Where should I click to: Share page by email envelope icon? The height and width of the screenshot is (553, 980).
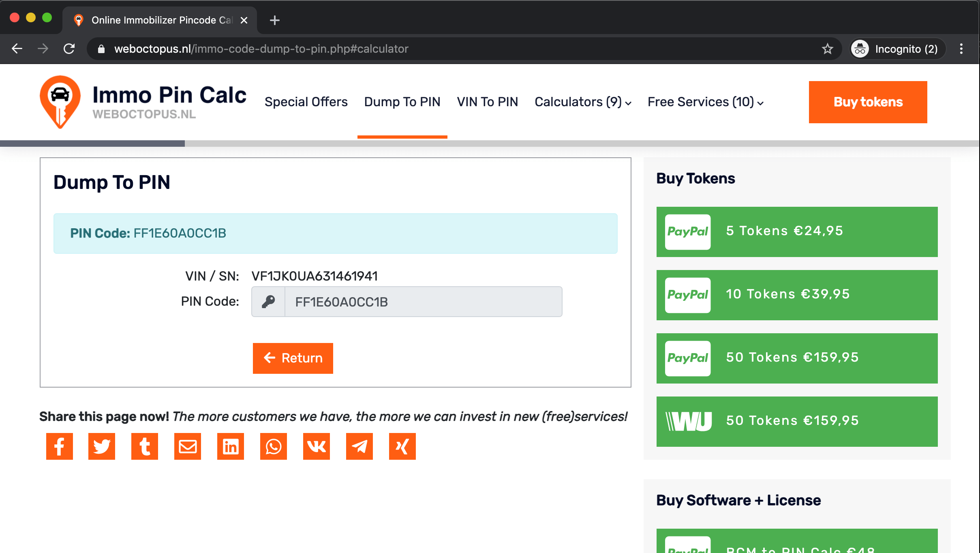(188, 446)
